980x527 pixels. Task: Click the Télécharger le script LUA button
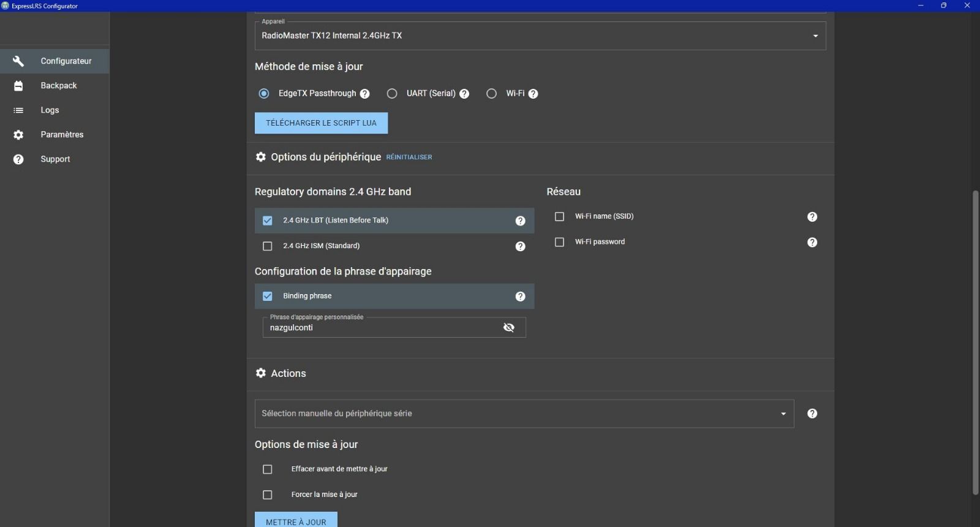[x=321, y=123]
